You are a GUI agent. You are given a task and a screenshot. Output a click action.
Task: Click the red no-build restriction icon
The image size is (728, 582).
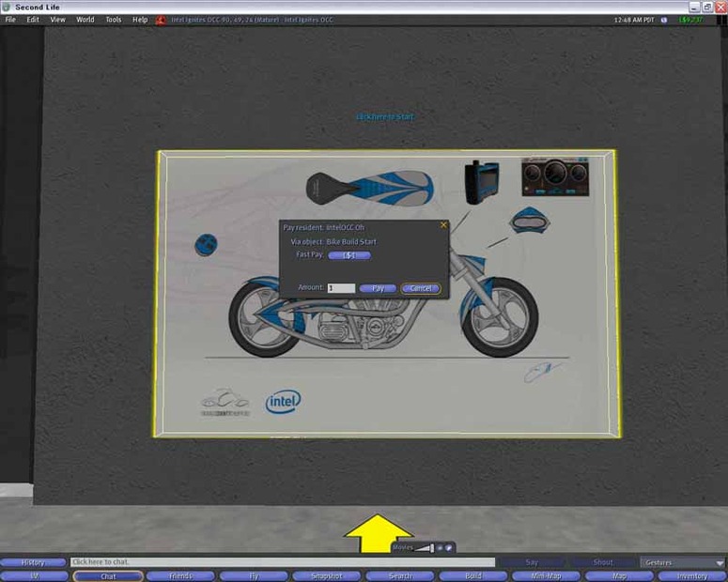pyautogui.click(x=161, y=20)
